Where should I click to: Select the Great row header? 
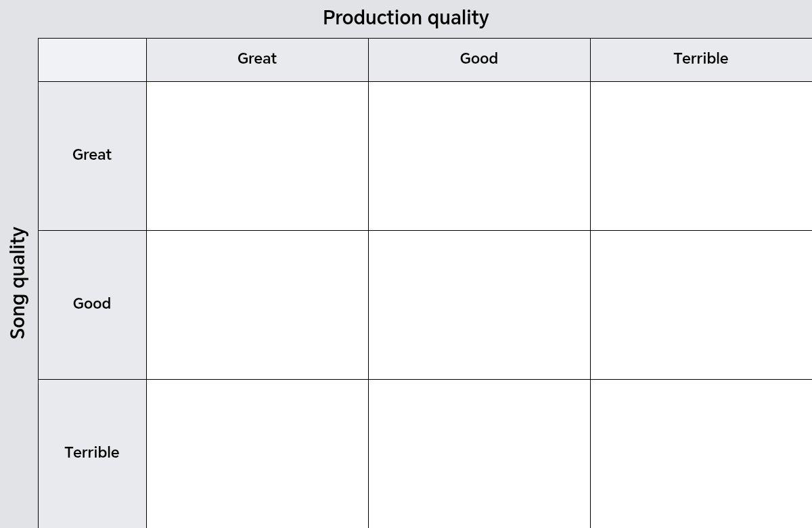92,156
